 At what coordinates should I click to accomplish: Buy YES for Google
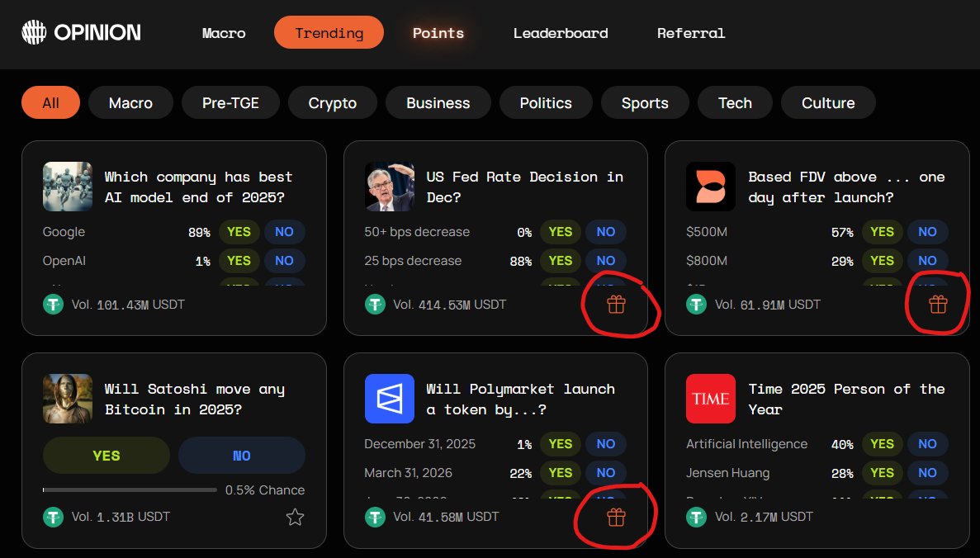[x=239, y=232]
